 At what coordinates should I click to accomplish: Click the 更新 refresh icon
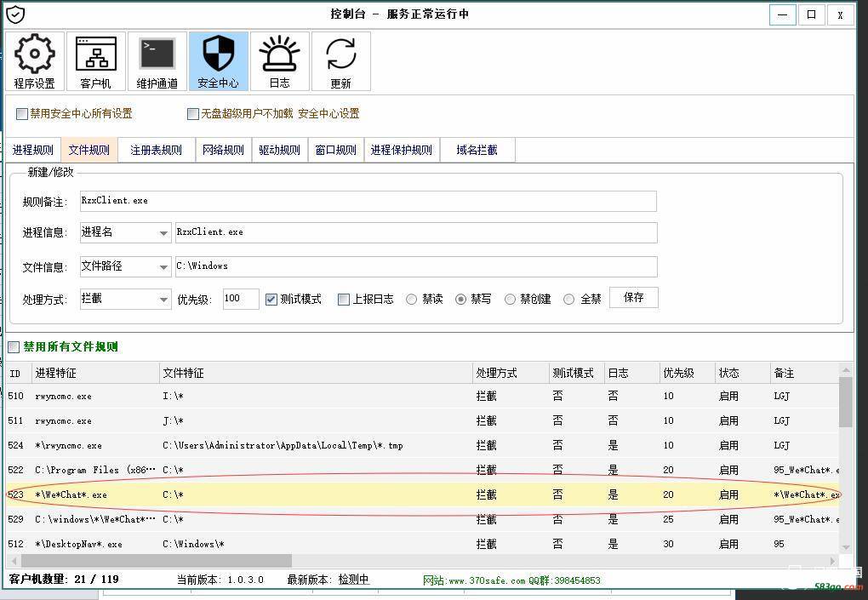point(340,56)
